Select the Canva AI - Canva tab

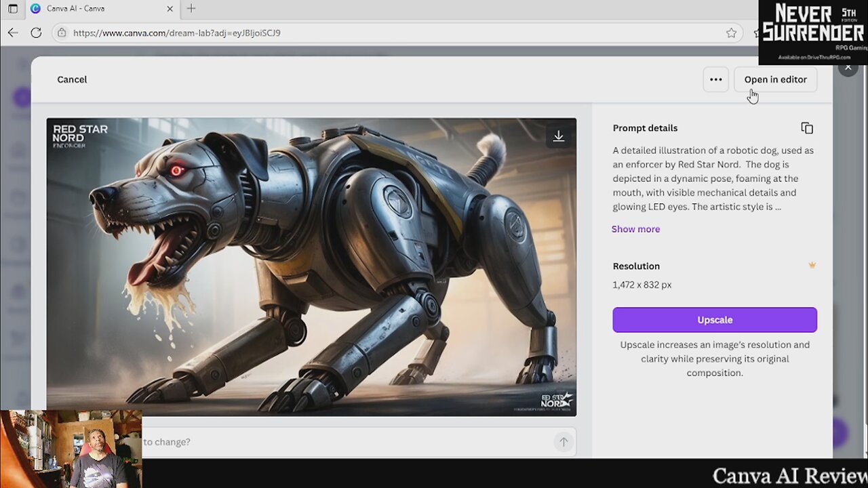[x=102, y=9]
